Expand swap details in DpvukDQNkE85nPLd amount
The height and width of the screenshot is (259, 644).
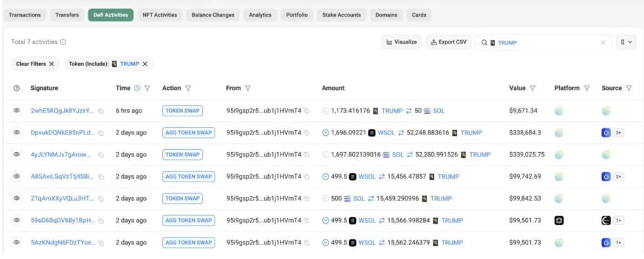coord(326,133)
